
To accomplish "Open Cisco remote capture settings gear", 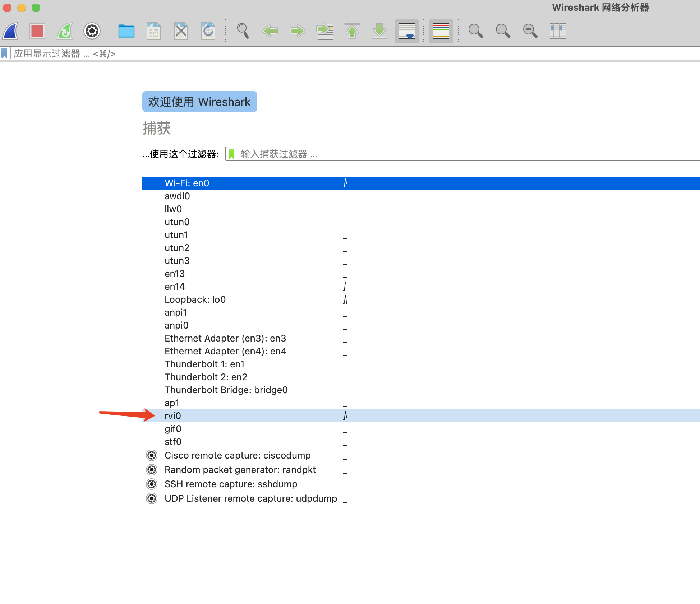I will pyautogui.click(x=152, y=455).
